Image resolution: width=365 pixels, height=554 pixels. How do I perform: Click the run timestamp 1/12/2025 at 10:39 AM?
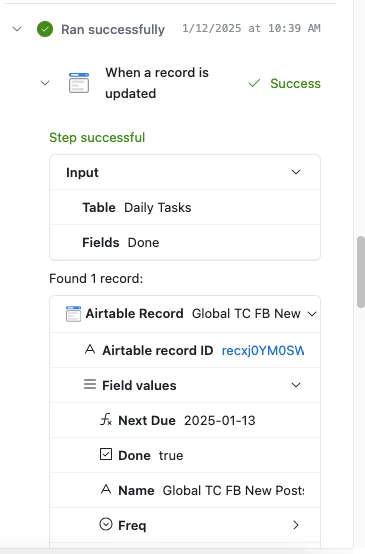tap(251, 28)
